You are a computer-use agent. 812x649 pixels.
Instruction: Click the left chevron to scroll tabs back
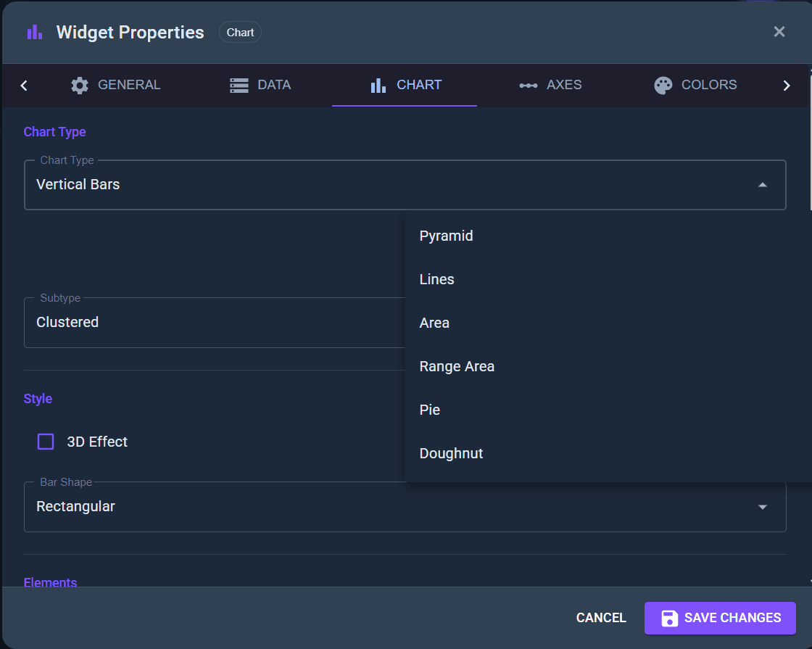pos(23,85)
